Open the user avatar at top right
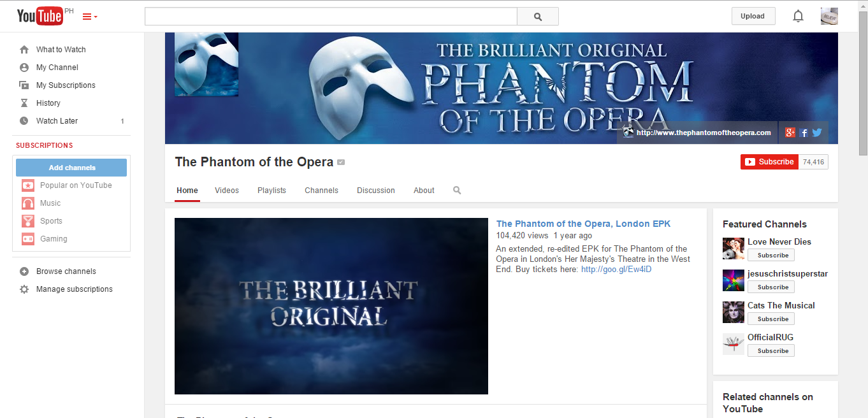This screenshot has height=418, width=868. [829, 17]
